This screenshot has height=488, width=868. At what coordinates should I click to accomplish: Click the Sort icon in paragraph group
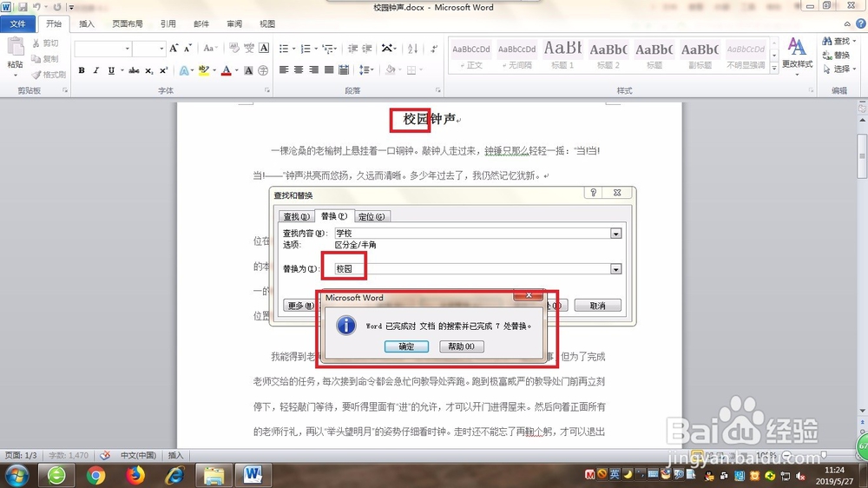412,49
